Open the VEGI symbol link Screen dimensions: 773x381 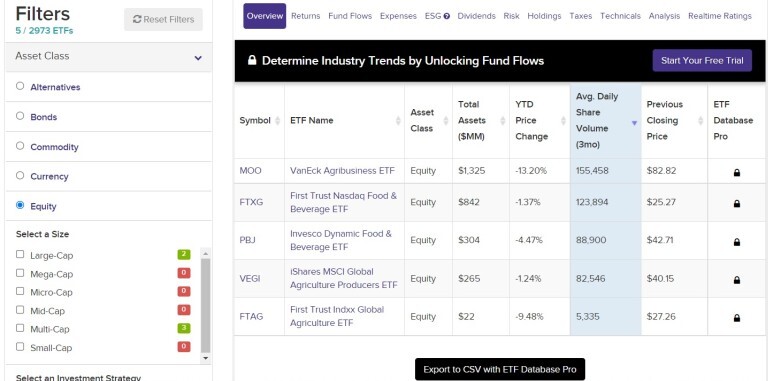point(250,278)
